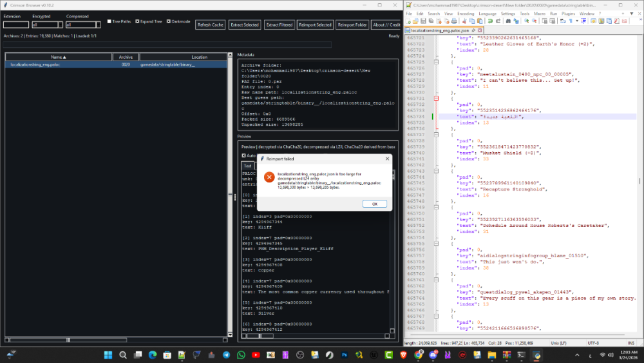Viewport: 644px width, 363px height.
Task: Collapse the red fold marker at line 465731
Action: [436, 98]
